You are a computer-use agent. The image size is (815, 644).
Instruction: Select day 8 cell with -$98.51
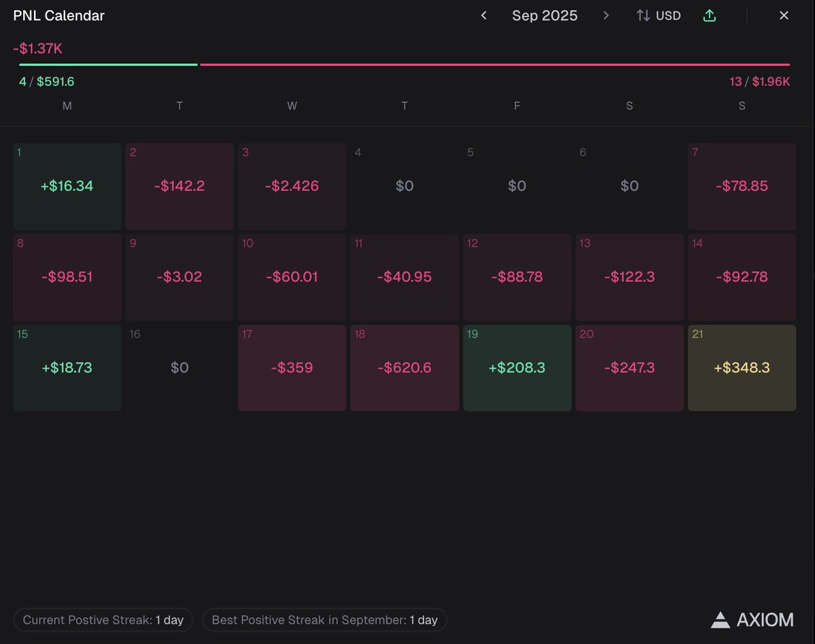click(x=67, y=277)
